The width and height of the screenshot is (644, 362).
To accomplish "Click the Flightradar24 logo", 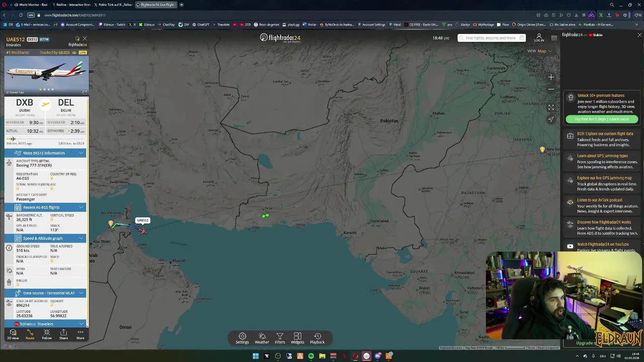I will point(280,38).
